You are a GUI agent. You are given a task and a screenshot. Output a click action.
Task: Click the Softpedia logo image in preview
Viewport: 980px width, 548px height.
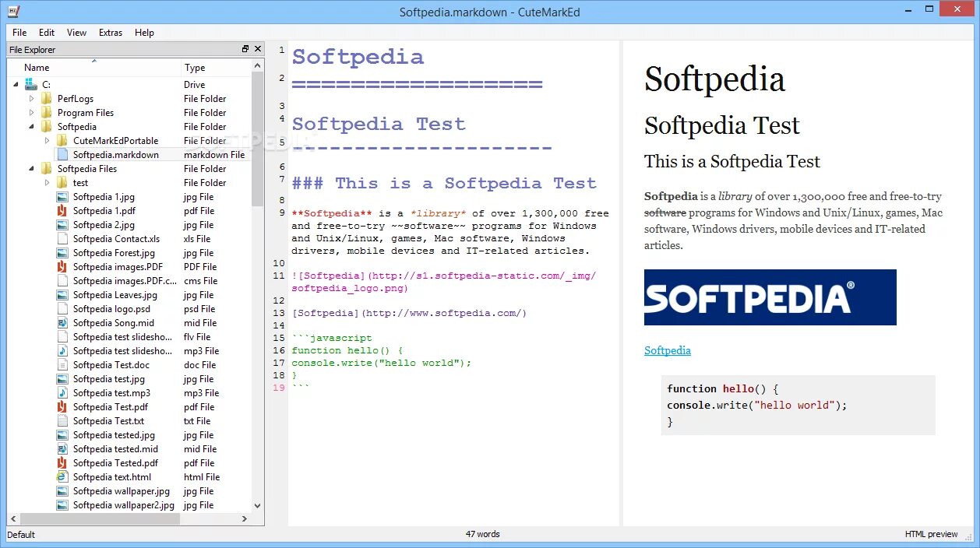coord(770,297)
